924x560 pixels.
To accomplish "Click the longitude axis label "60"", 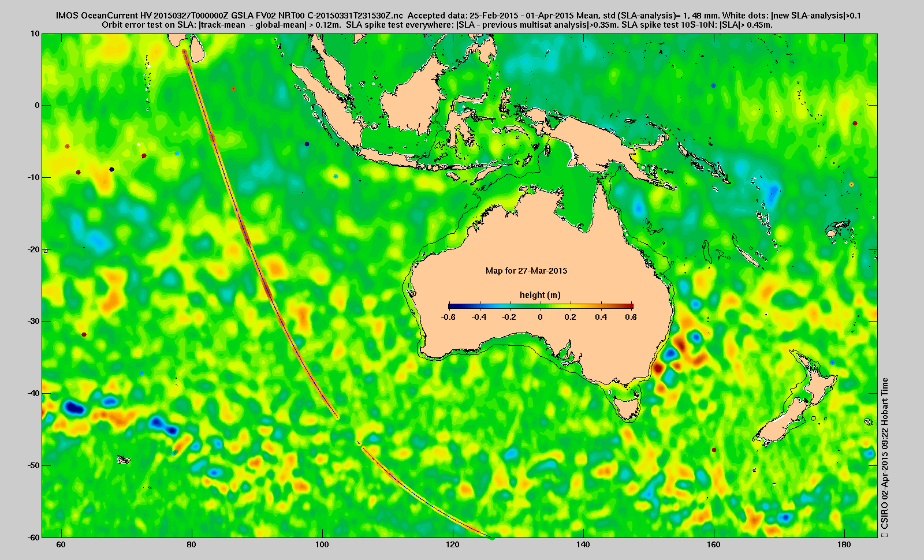I will click(61, 544).
